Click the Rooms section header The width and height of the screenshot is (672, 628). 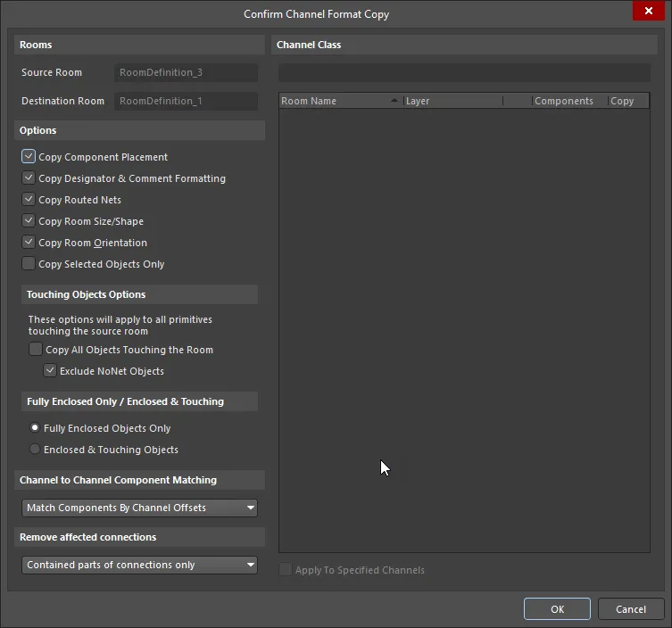click(140, 45)
